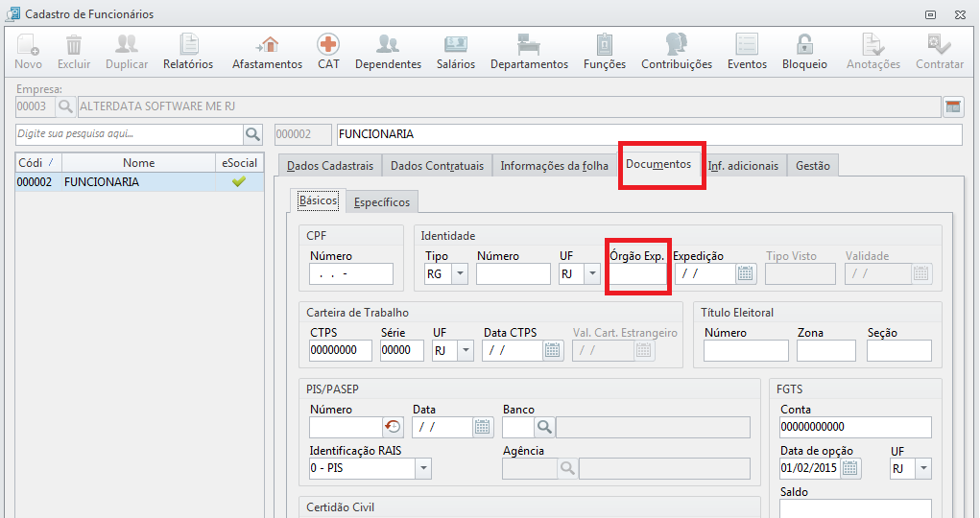This screenshot has width=980, height=518.
Task: Click the icon right of the Empresa name field
Action: coord(953,106)
